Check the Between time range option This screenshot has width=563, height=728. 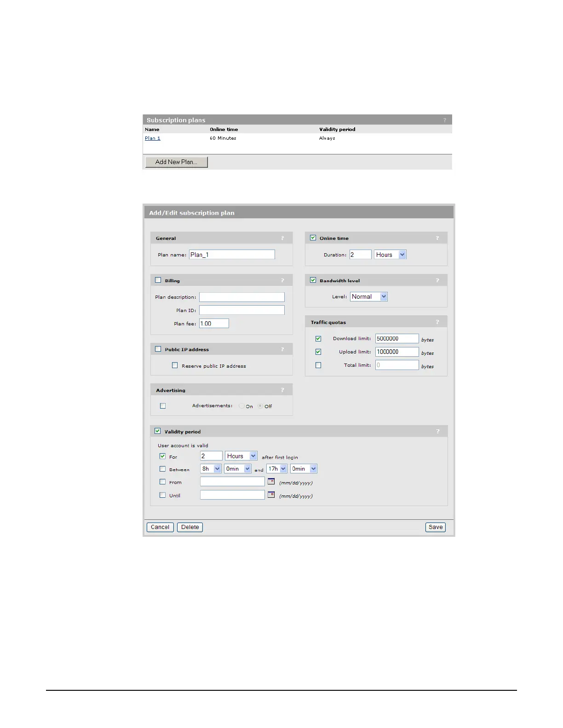(x=162, y=469)
